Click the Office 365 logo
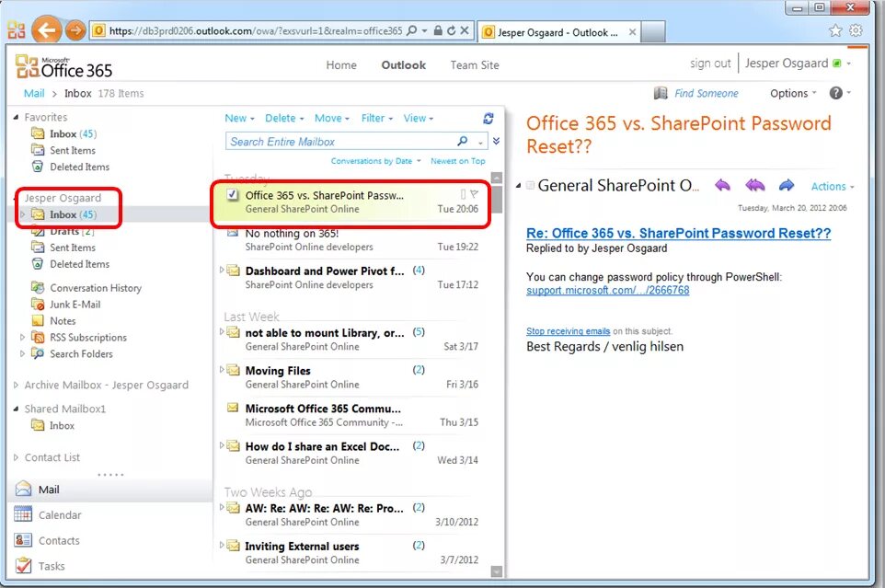885x588 pixels. [63, 66]
